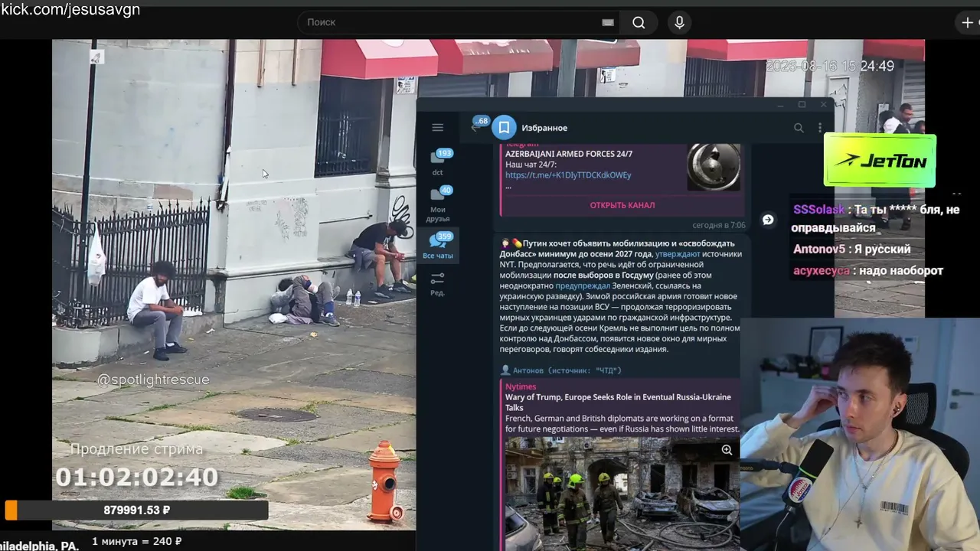Open the Nytimes source link
The image size is (980, 551).
[521, 386]
